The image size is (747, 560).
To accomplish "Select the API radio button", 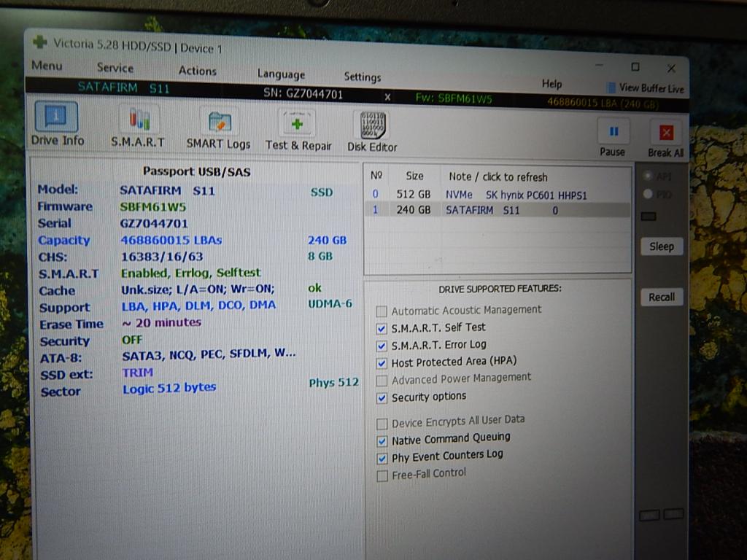I will pos(648,176).
